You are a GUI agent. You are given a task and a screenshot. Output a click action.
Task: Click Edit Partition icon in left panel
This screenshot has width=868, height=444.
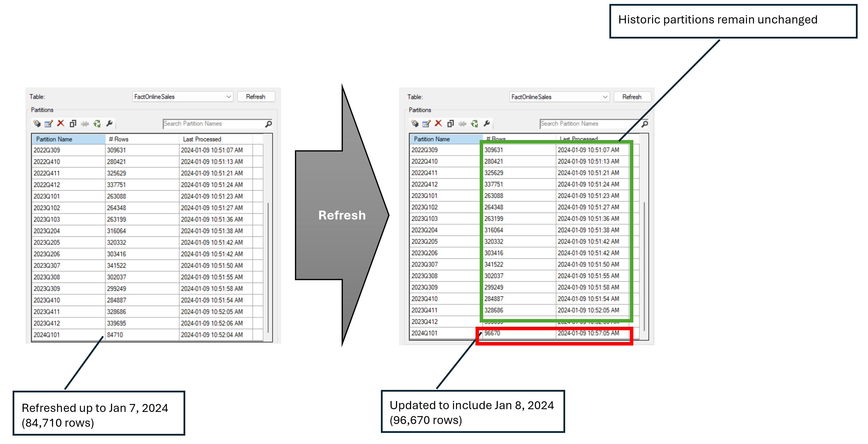(x=49, y=124)
